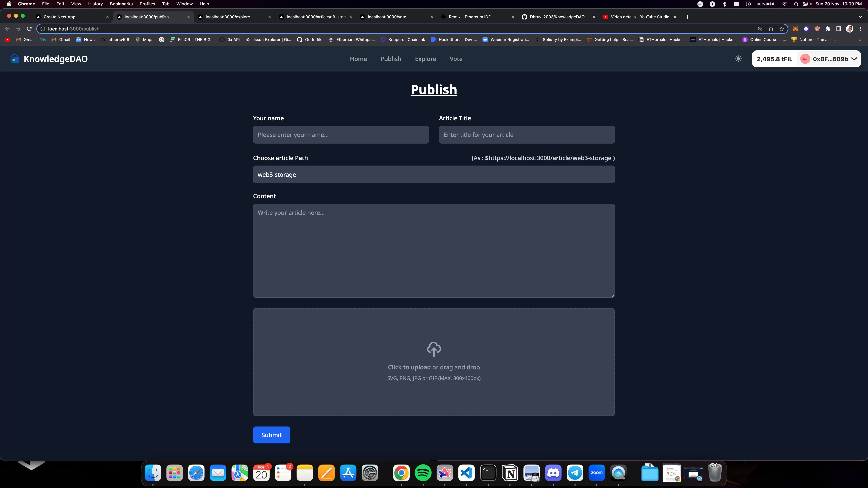Click the site information icon in address bar
The width and height of the screenshot is (868, 488).
click(x=43, y=29)
